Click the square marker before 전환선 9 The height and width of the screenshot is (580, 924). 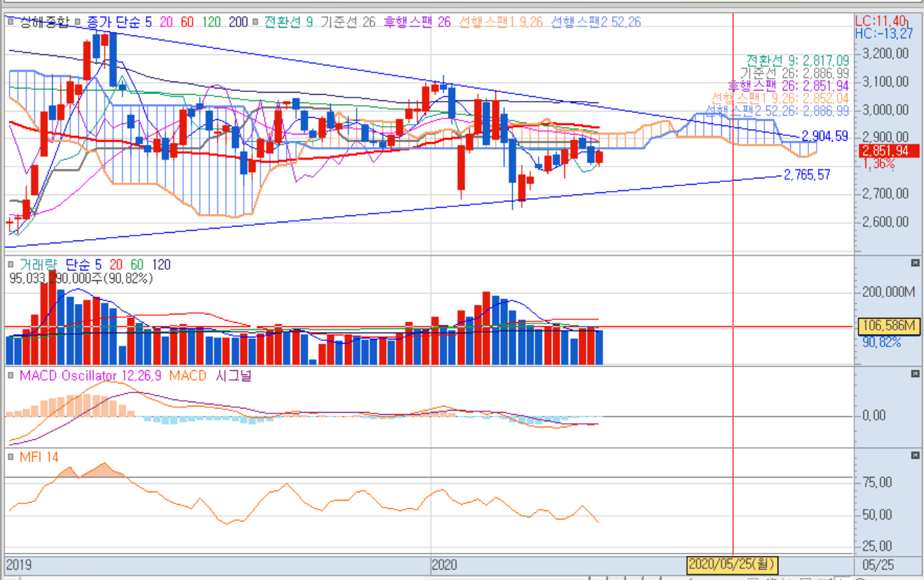coord(256,23)
